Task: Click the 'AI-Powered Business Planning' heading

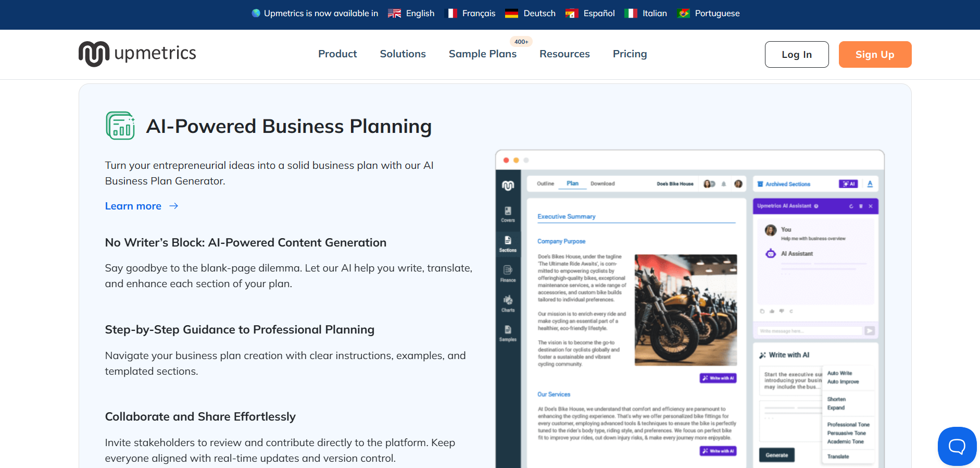Action: tap(289, 126)
